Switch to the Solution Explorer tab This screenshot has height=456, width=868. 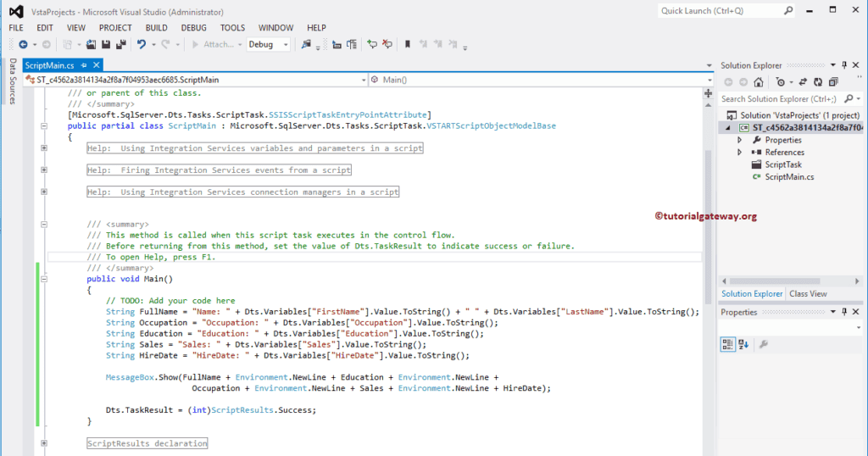pyautogui.click(x=752, y=294)
